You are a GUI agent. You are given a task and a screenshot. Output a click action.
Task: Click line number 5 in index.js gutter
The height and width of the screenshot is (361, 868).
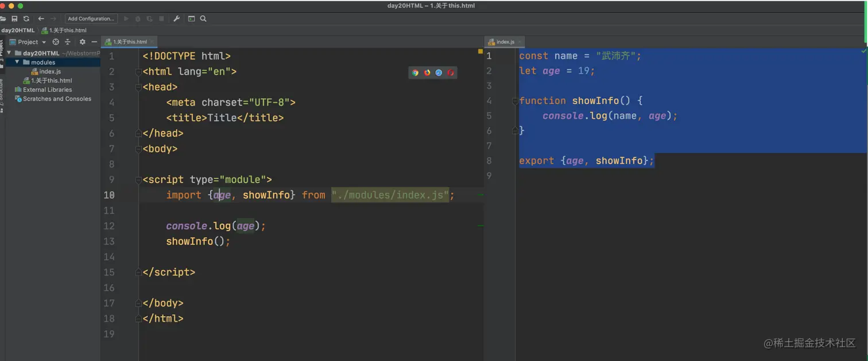[x=489, y=116]
